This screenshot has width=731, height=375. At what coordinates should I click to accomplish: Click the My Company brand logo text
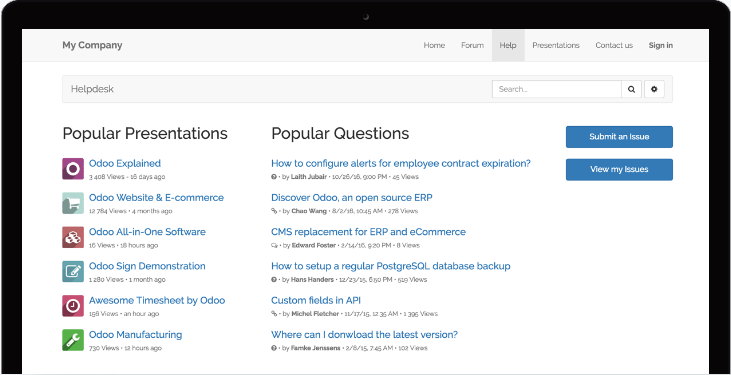coord(92,45)
